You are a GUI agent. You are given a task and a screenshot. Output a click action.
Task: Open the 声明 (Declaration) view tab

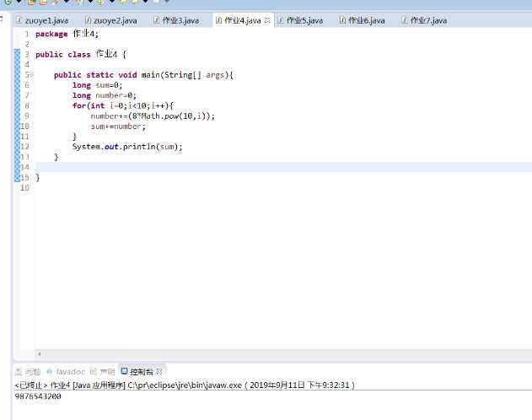coord(103,371)
